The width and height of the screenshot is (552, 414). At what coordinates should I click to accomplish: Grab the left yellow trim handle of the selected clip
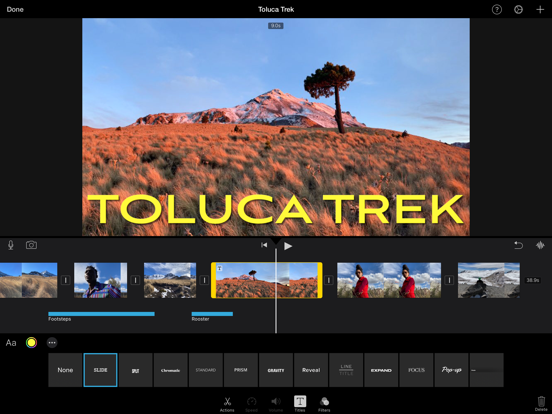(x=213, y=280)
